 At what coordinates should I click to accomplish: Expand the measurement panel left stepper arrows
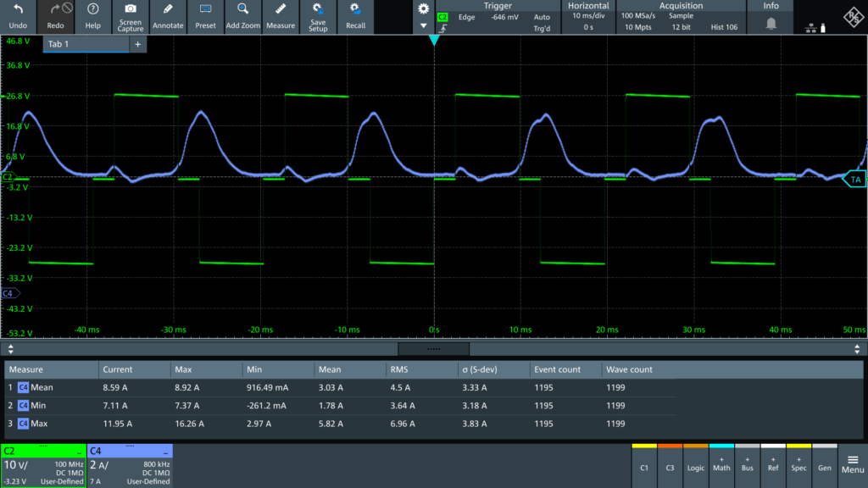pos(10,348)
